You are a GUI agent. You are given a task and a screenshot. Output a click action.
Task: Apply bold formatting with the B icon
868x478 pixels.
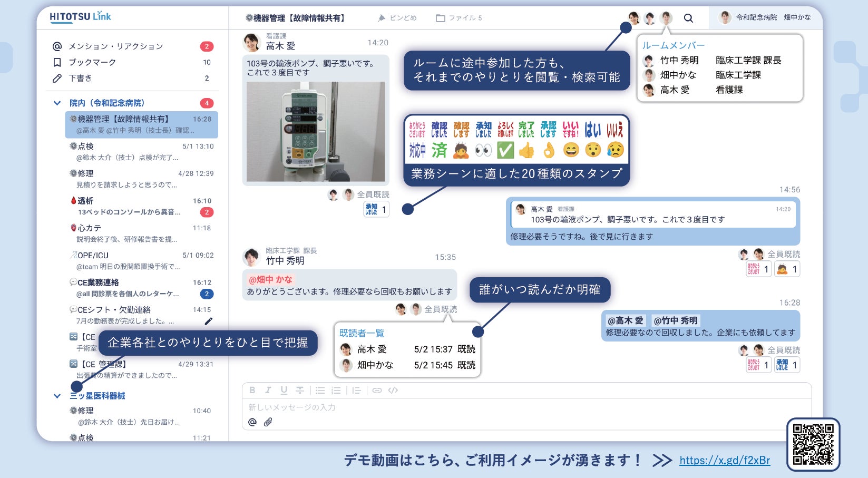pyautogui.click(x=252, y=390)
